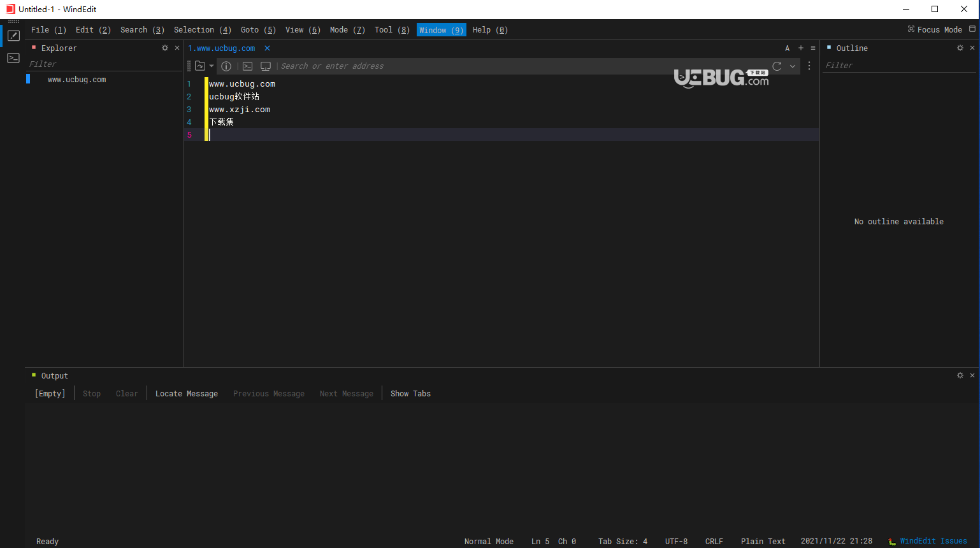Open Explorer panel settings gear
The image size is (980, 548).
(165, 48)
